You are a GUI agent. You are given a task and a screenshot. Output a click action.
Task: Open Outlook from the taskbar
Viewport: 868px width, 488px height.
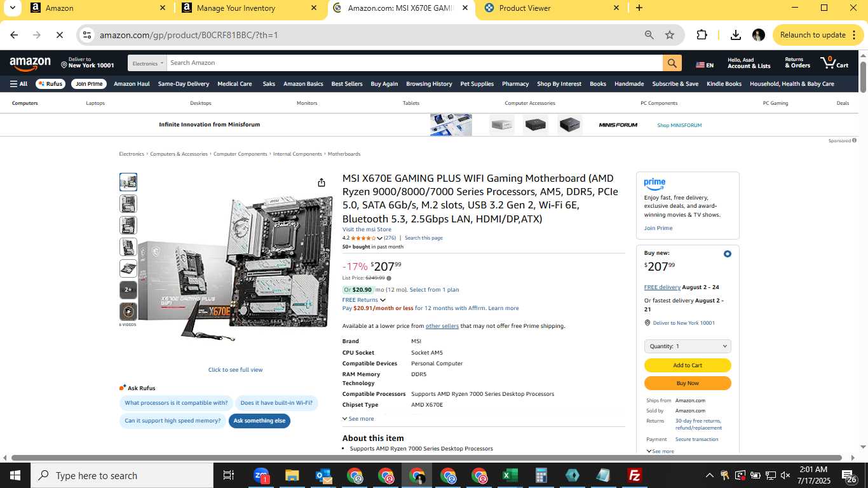(x=323, y=475)
